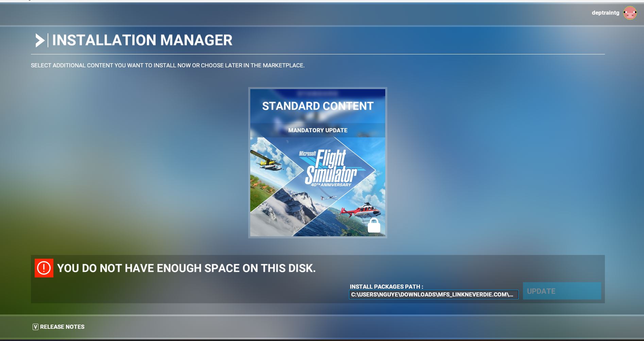Screen dimensions: 644x341
Task: Select the STANDARD CONTENT package card
Action: coord(317,163)
